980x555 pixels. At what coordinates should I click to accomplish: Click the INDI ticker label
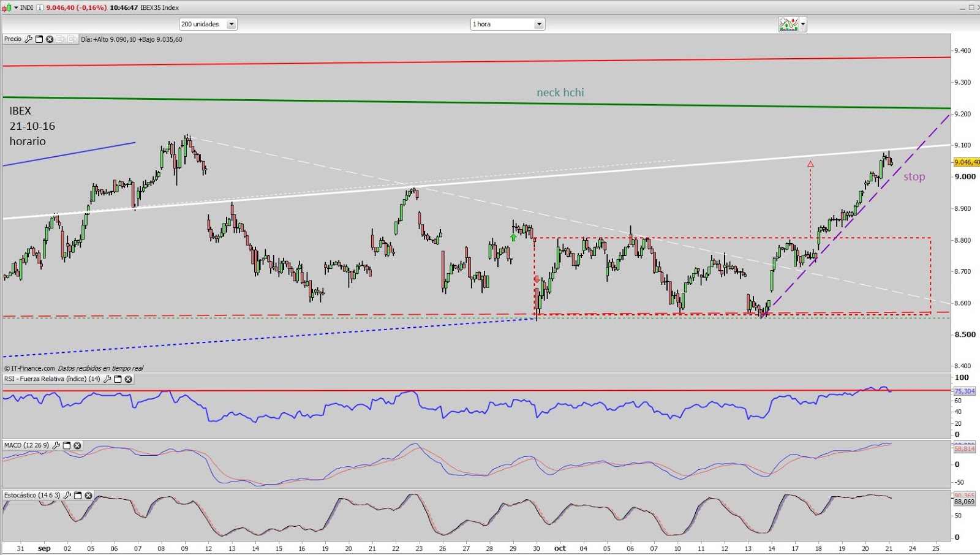click(27, 7)
